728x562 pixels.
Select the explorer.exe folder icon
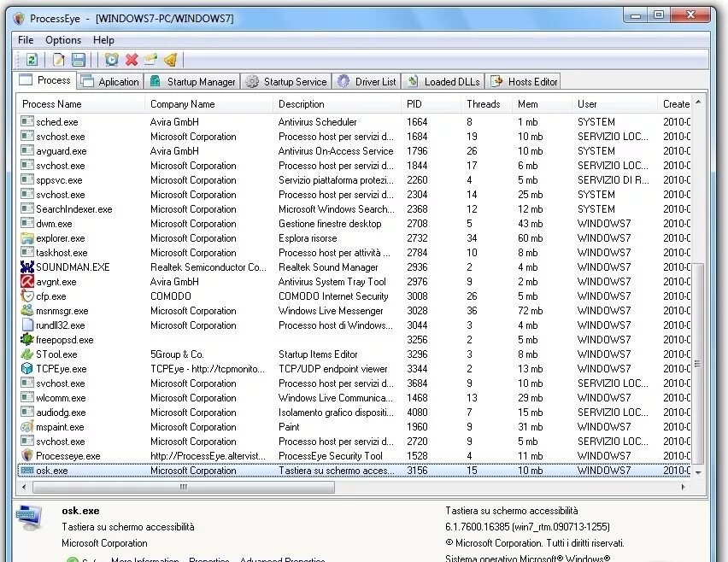(x=27, y=238)
